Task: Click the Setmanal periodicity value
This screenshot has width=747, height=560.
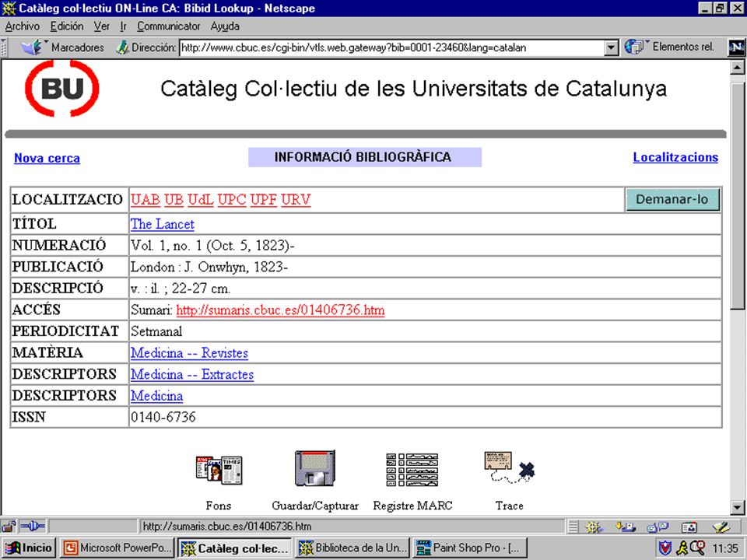Action: point(156,331)
